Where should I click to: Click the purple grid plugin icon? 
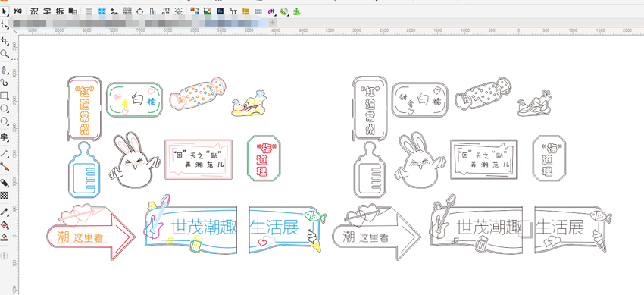point(258,11)
